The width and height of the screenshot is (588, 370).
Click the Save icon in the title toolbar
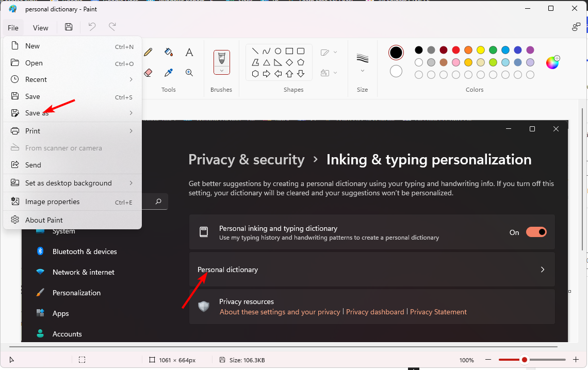click(x=69, y=27)
